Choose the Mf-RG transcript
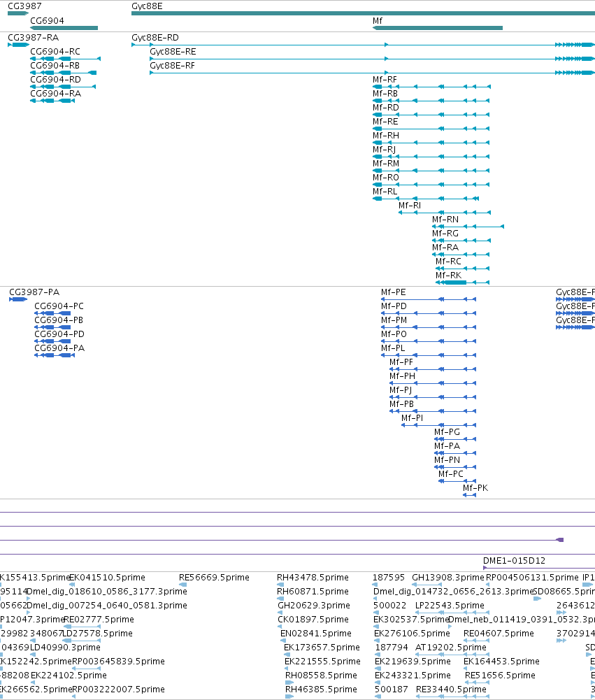 [x=461, y=241]
